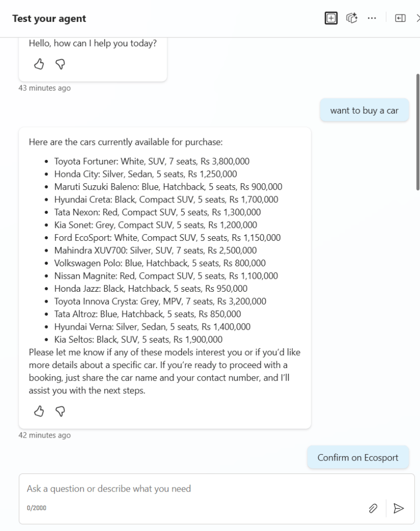Like the greeting message with thumbs up
420x531 pixels.
39,64
